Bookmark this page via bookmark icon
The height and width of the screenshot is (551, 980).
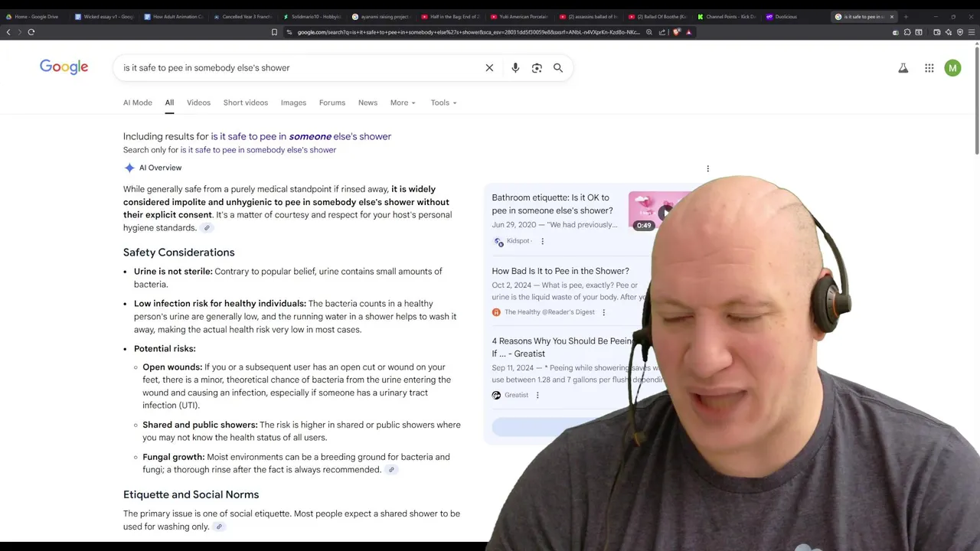point(274,32)
